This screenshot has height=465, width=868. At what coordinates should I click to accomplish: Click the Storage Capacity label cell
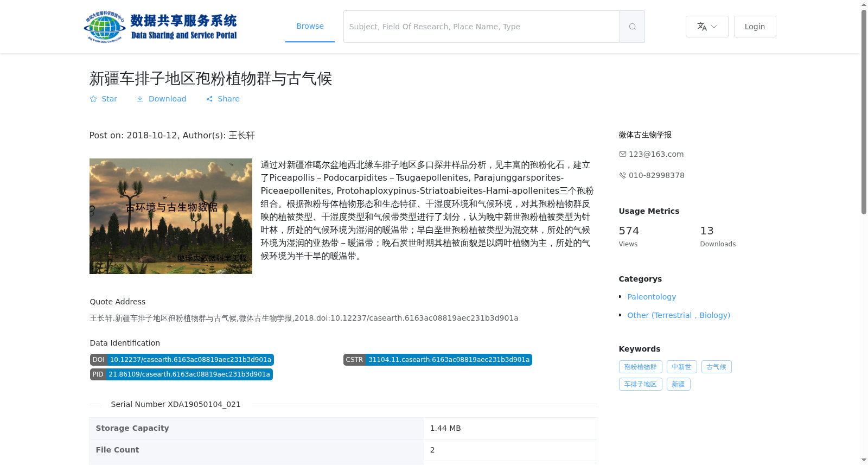coord(257,428)
